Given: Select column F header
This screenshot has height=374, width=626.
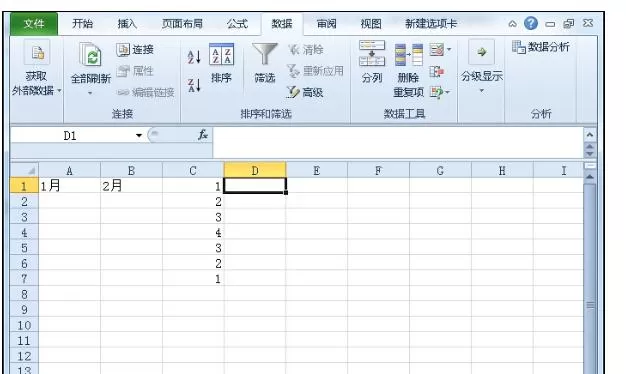Looking at the screenshot, I should [x=378, y=170].
